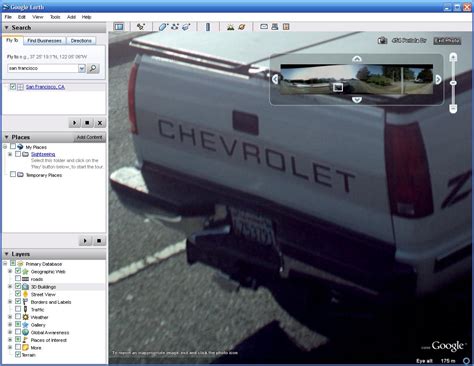The width and height of the screenshot is (474, 366).
Task: Expand the Gallery layer node
Action: (x=10, y=325)
